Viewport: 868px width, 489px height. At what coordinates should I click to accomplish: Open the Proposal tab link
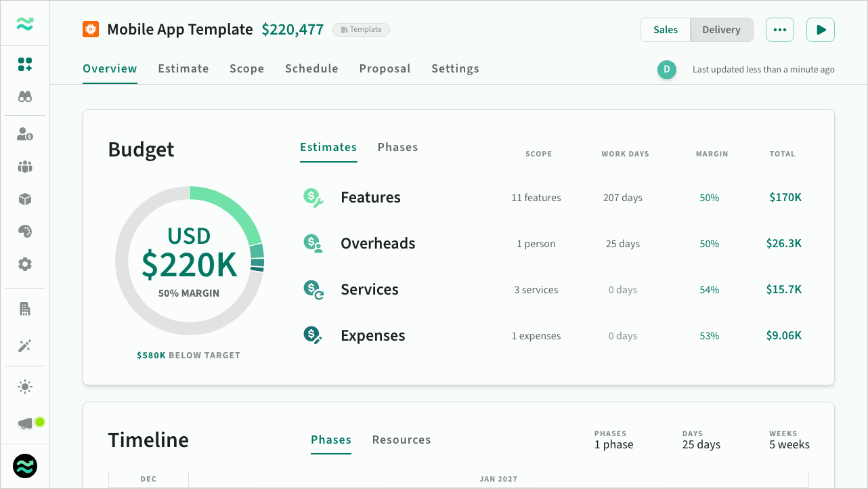click(x=385, y=68)
